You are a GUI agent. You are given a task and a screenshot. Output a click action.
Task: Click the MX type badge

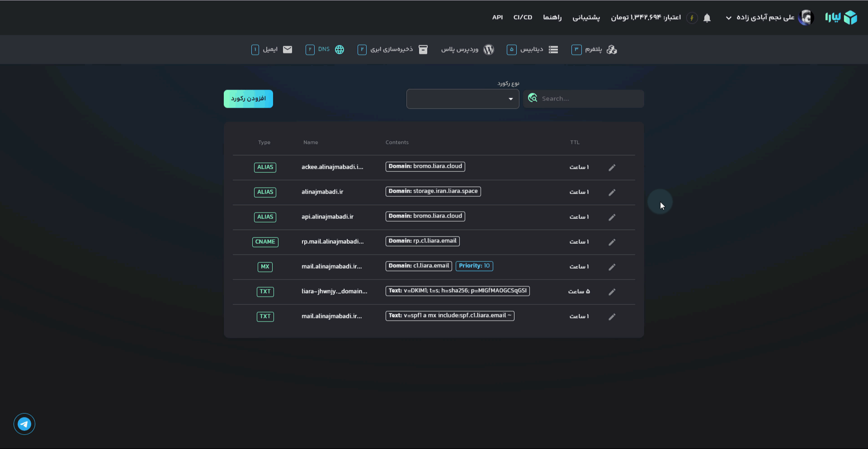[265, 267]
